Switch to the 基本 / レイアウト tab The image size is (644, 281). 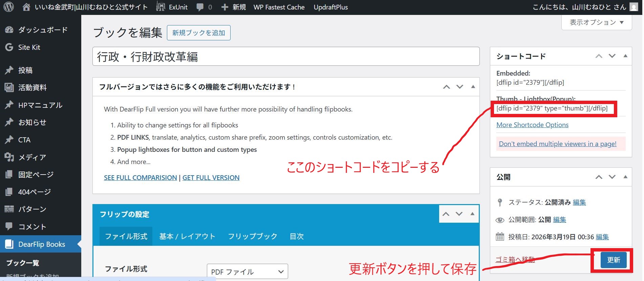pyautogui.click(x=187, y=236)
